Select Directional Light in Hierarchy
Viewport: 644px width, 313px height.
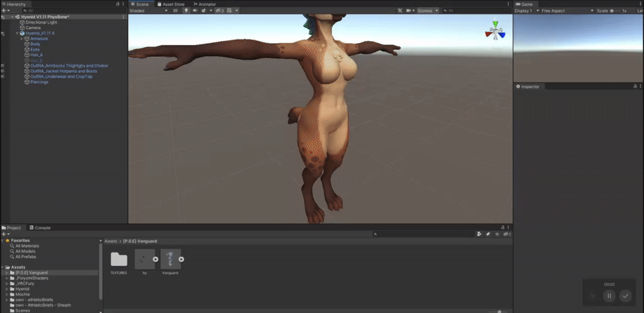[x=41, y=23]
